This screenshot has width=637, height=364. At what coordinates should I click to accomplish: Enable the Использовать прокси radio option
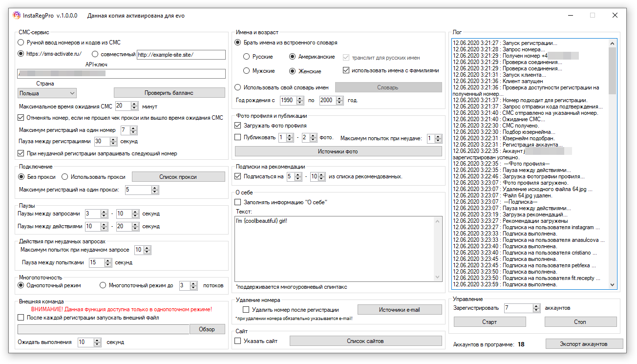[x=65, y=177]
